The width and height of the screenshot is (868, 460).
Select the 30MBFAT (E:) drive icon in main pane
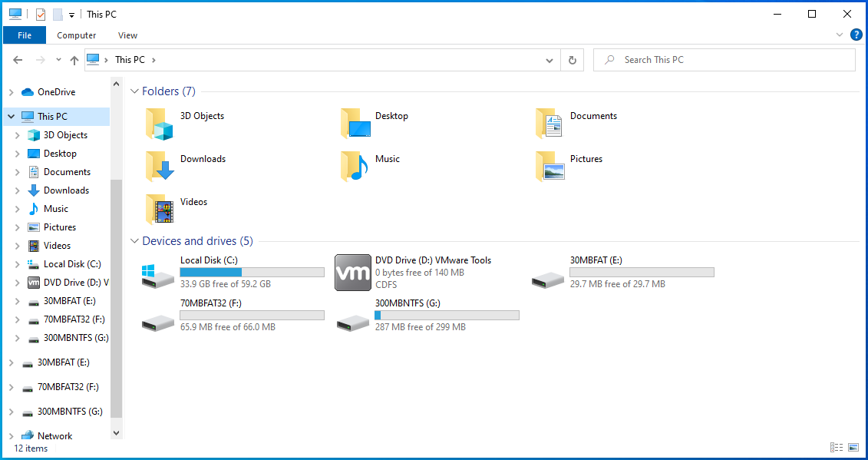(x=548, y=280)
